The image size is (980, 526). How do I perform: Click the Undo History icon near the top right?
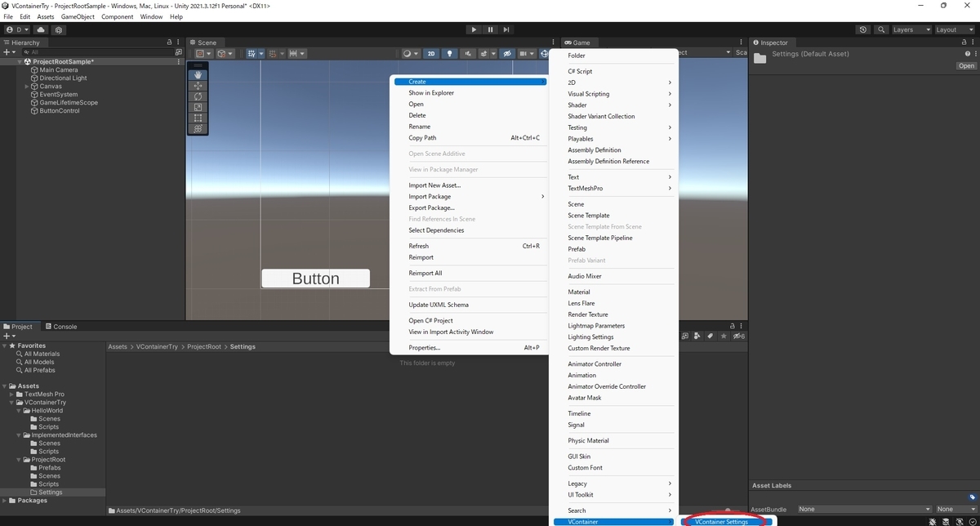(x=862, y=29)
